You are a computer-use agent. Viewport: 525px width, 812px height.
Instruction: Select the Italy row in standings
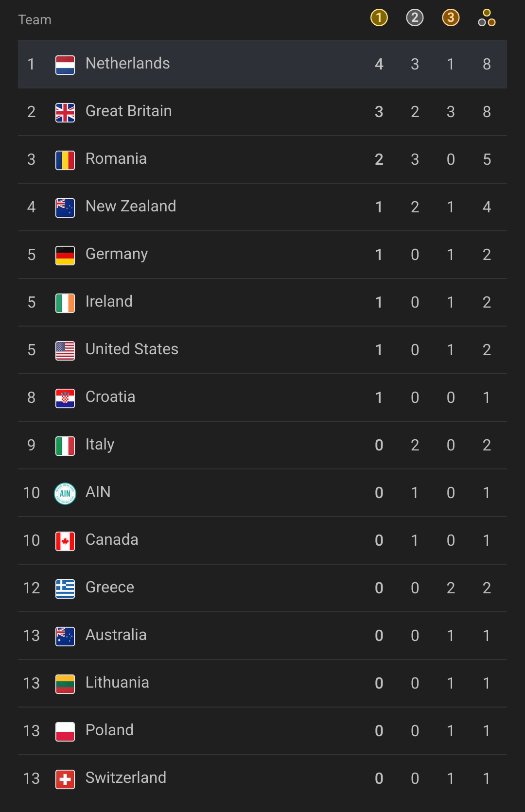(x=262, y=445)
